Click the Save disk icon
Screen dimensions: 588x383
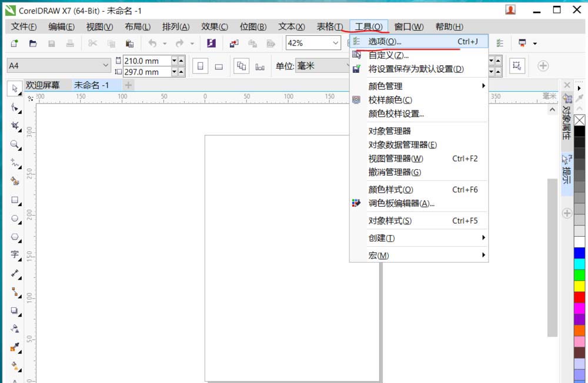[x=52, y=43]
